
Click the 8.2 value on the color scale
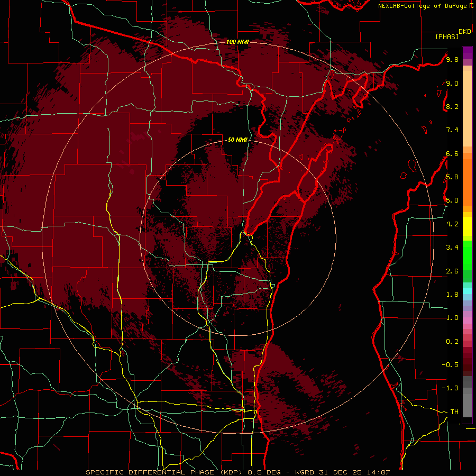[452, 106]
